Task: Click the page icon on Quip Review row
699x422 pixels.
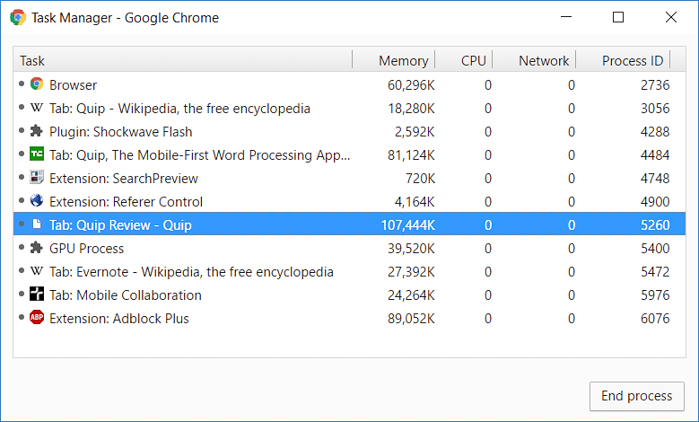Action: coord(37,225)
